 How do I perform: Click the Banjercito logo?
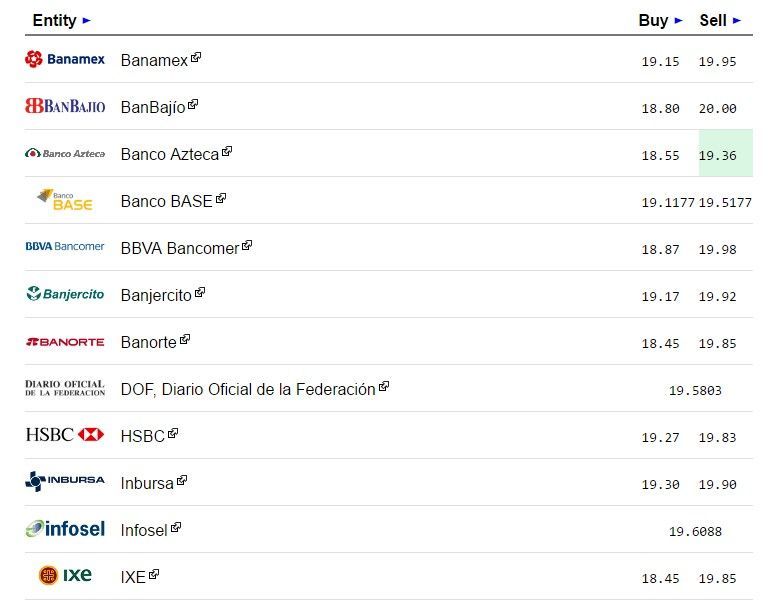(x=65, y=294)
